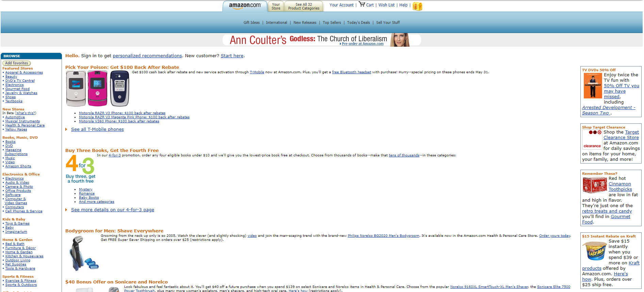Image resolution: width=644 pixels, height=292 pixels.
Task: Click the tens of thousands link
Action: pyautogui.click(x=404, y=155)
